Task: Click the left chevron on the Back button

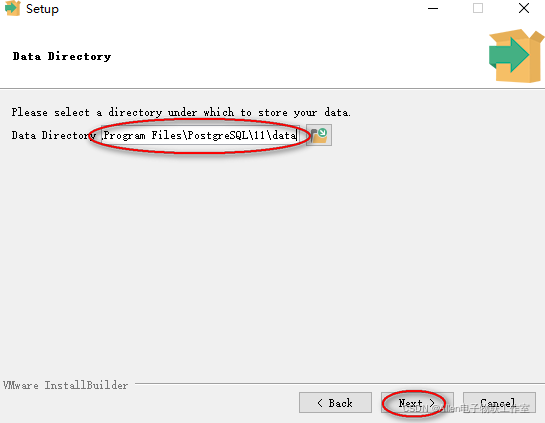Action: [x=320, y=403]
